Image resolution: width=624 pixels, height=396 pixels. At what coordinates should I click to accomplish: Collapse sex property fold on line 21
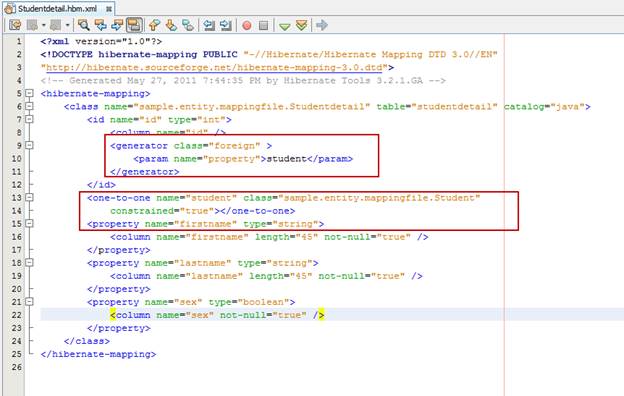(x=29, y=302)
